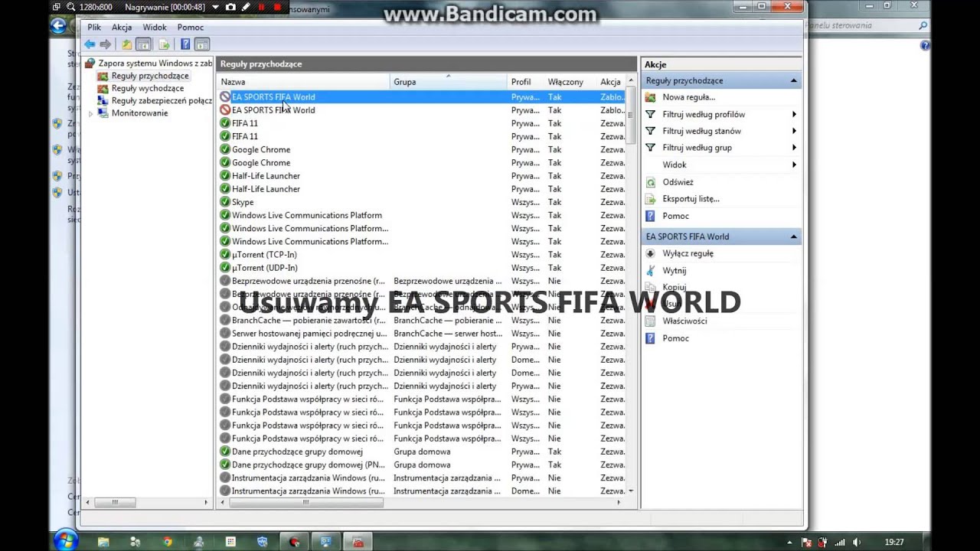This screenshot has width=980, height=551.
Task: Open the Filtruj według grup submenu arrow
Action: point(794,148)
